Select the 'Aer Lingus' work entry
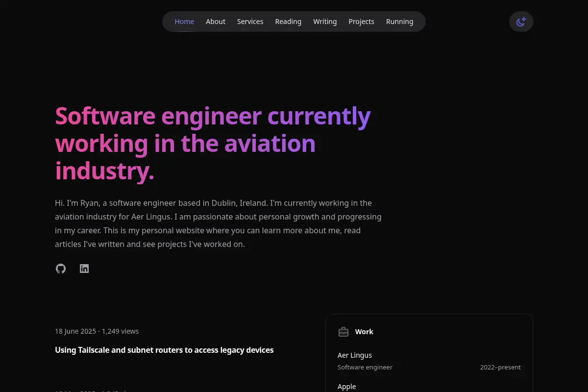The height and width of the screenshot is (392, 588). pos(355,355)
